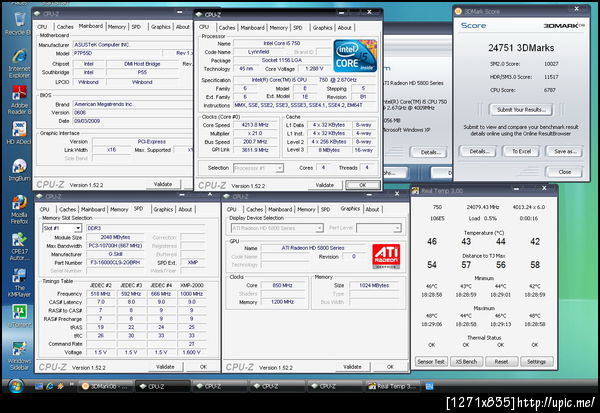The image size is (600, 413).
Task: Click ATI Radeon logo in Graphics tab
Action: tap(386, 256)
